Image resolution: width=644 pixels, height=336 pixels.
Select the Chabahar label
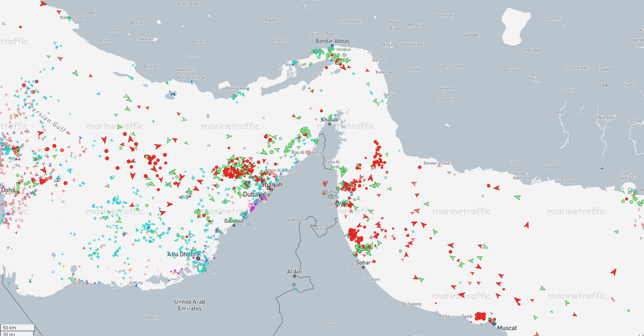click(x=636, y=190)
